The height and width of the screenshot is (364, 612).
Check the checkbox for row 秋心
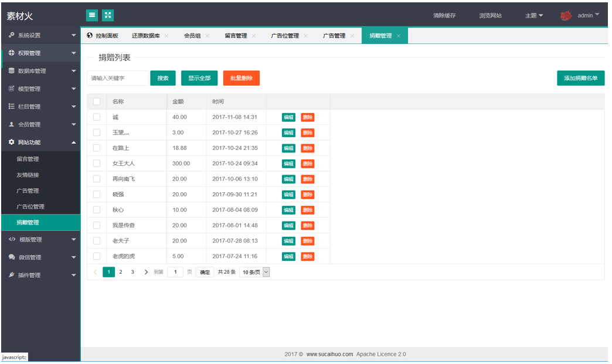(x=97, y=209)
